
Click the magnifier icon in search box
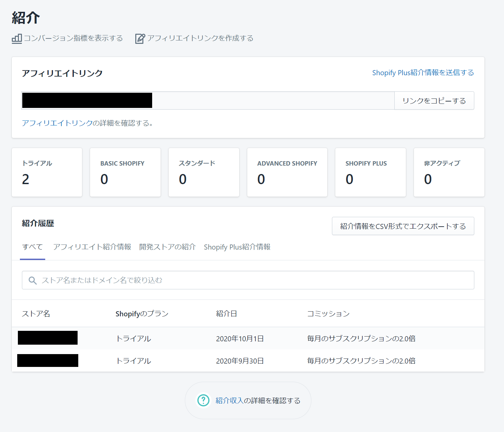[32, 280]
